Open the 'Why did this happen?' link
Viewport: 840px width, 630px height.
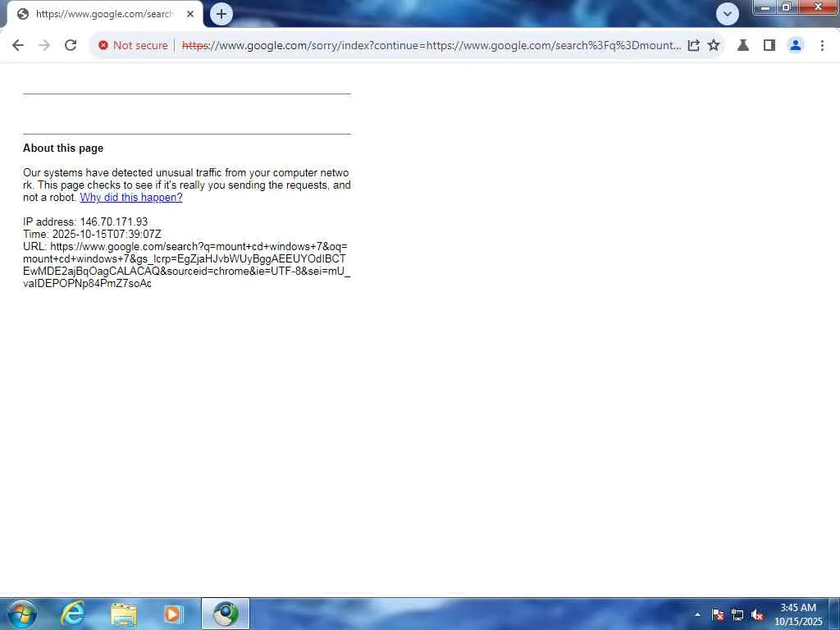click(131, 197)
